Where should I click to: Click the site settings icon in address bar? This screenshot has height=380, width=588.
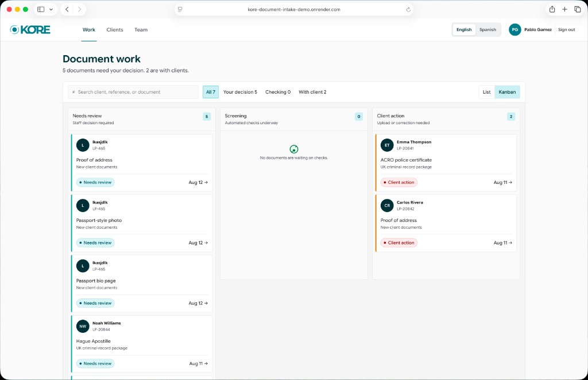pos(180,9)
